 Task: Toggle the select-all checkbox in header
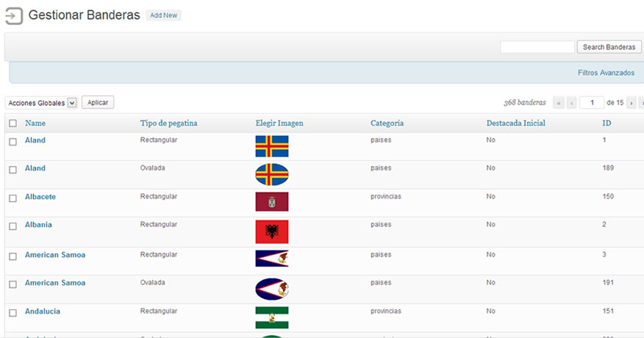click(x=13, y=123)
